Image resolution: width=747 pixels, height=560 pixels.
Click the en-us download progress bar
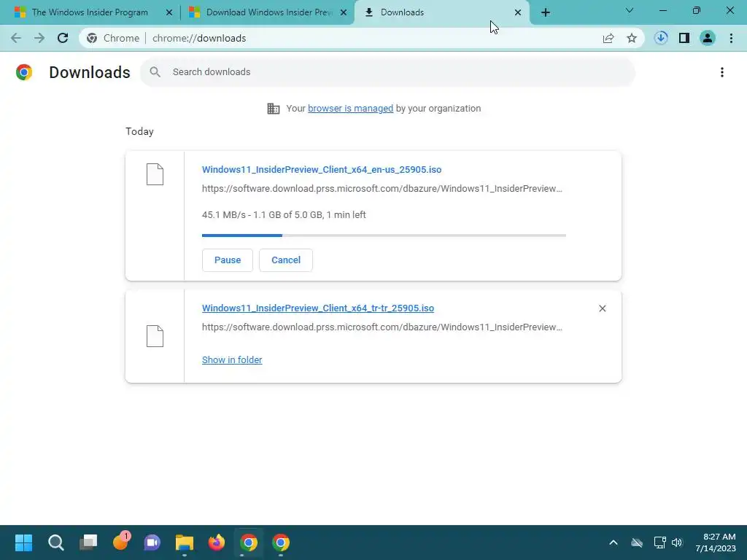[384, 236]
